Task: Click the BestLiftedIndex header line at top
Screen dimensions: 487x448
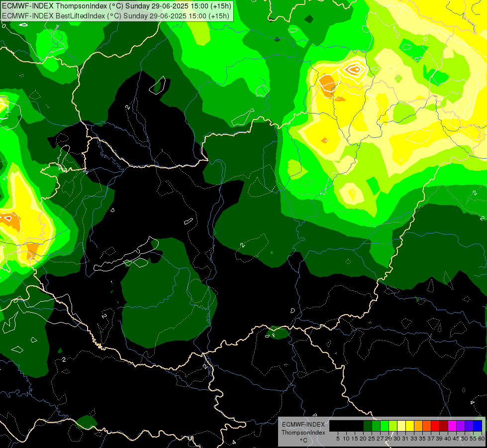Action: (115, 16)
